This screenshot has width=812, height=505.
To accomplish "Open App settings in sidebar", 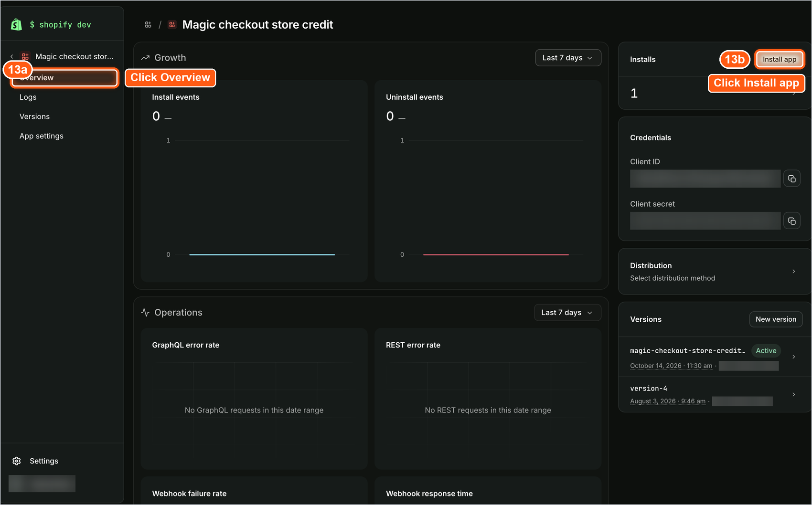I will pos(42,136).
